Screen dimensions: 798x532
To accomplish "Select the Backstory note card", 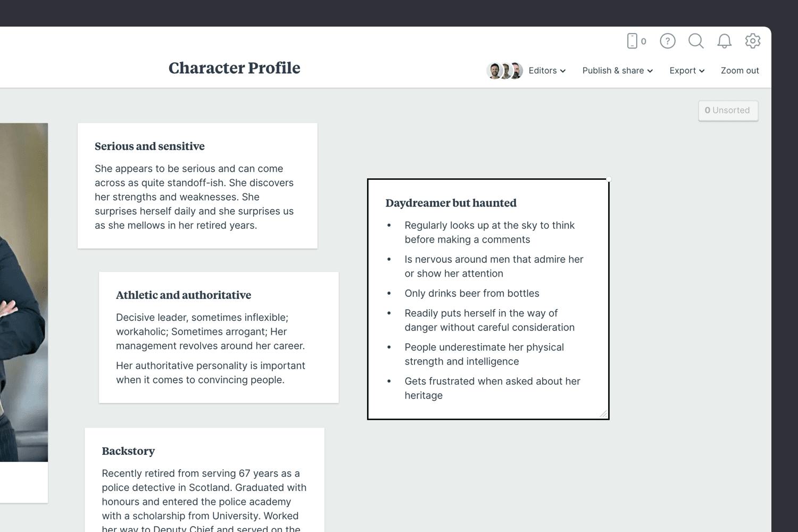I will tap(205, 479).
